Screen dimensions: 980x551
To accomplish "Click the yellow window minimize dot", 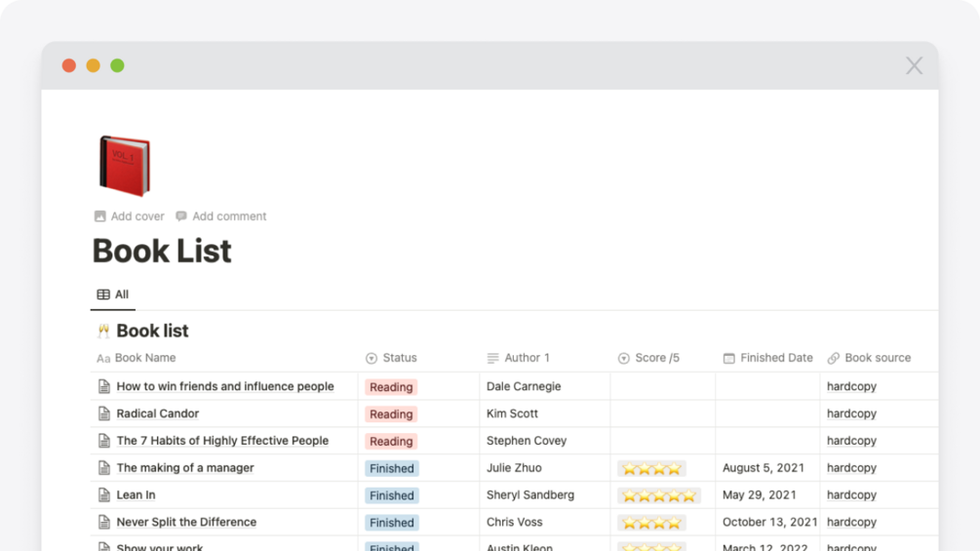I will click(x=94, y=65).
